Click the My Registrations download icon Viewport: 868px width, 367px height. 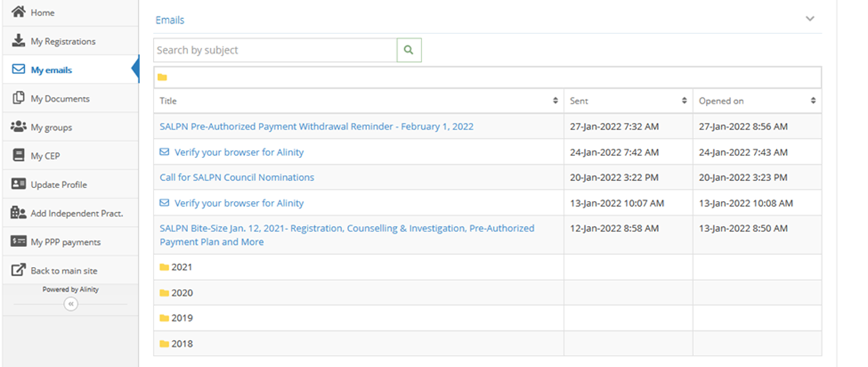[19, 41]
